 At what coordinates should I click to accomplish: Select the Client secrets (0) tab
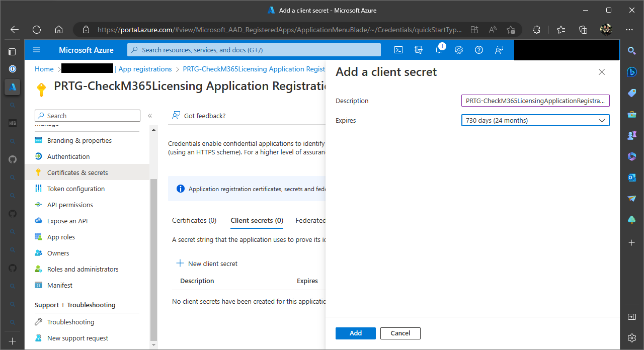pos(257,220)
